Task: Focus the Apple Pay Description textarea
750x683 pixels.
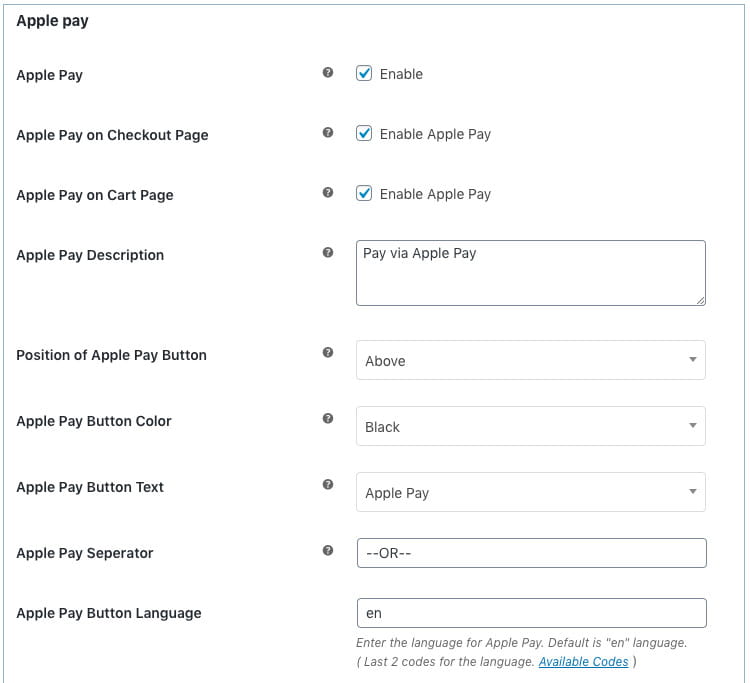Action: (530, 273)
